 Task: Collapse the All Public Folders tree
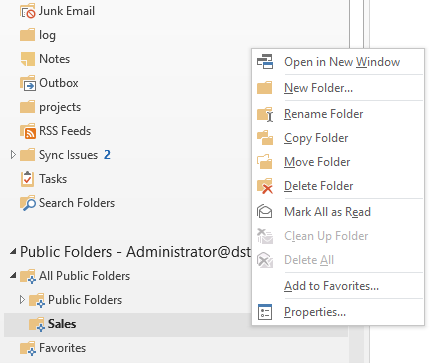[x=13, y=276]
